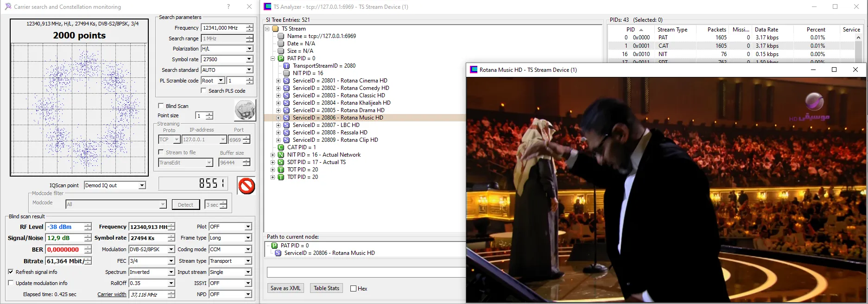Viewport: 868px width, 304px height.
Task: Click the PAT PID green P icon
Action: click(x=281, y=58)
